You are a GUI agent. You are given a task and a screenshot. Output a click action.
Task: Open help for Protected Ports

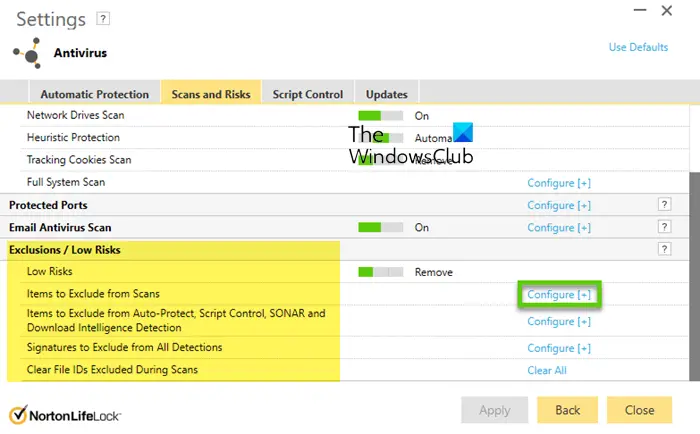pos(663,205)
